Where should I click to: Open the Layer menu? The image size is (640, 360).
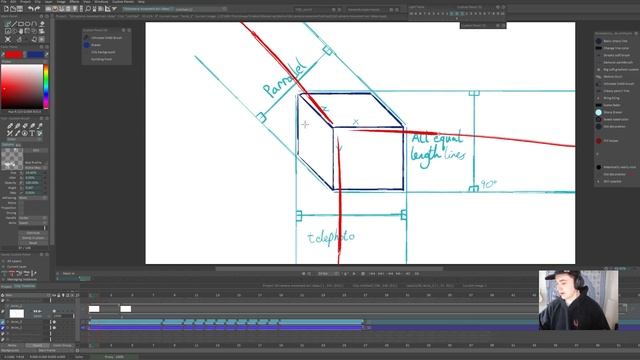[49, 2]
